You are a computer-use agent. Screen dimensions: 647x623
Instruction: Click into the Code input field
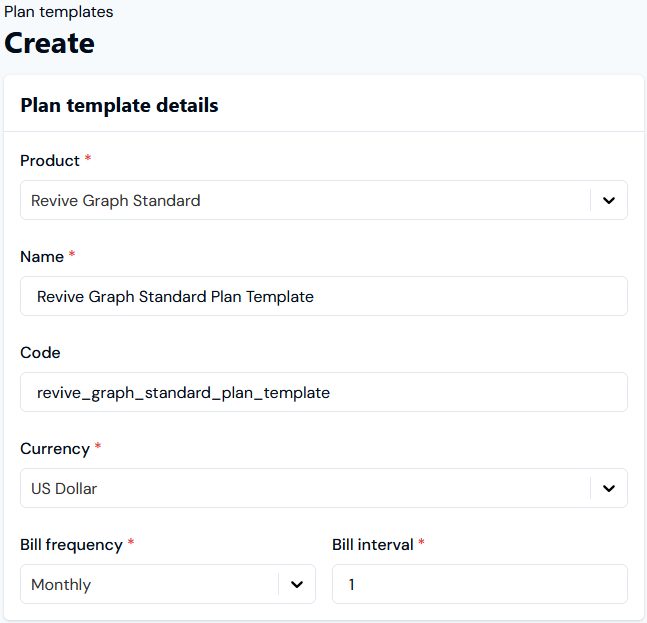pos(324,392)
